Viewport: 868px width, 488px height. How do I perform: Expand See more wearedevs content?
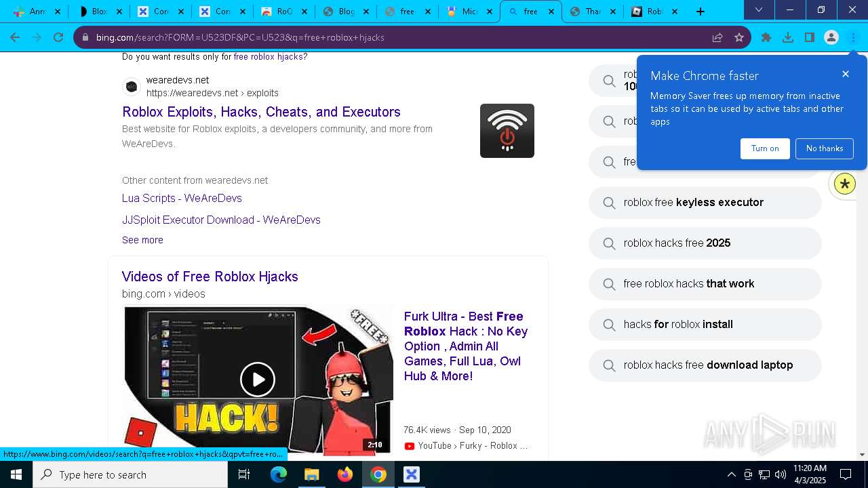point(142,240)
